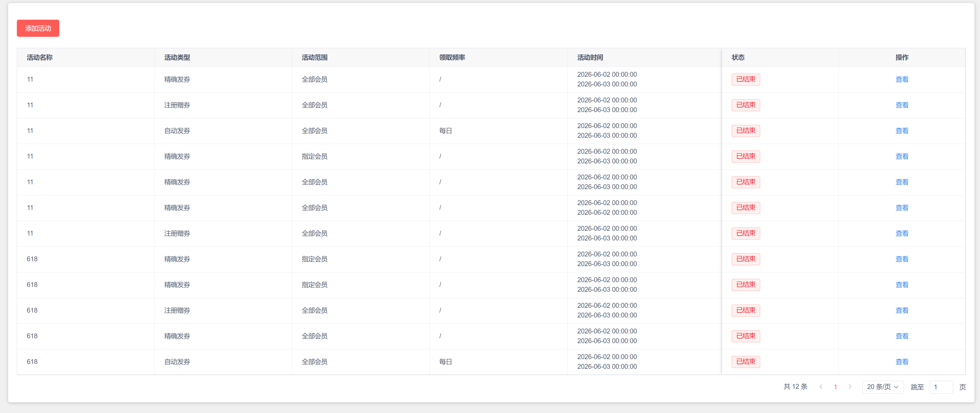Go to the previous page arrow
The image size is (980, 413).
click(821, 387)
